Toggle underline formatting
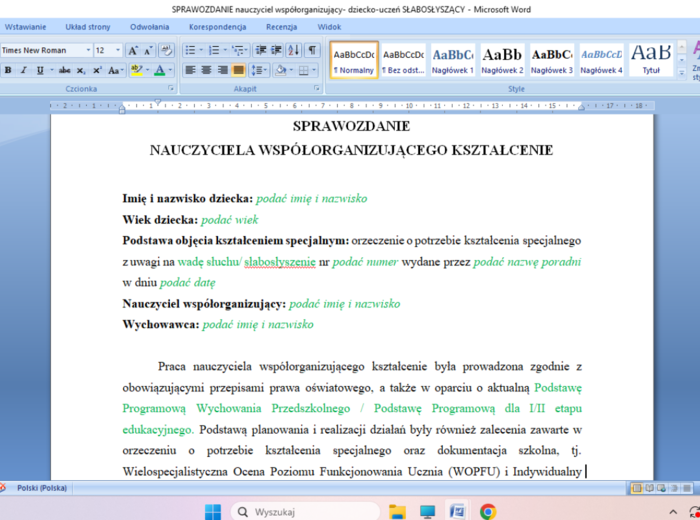Screen dimensions: 700x520 click(39, 70)
